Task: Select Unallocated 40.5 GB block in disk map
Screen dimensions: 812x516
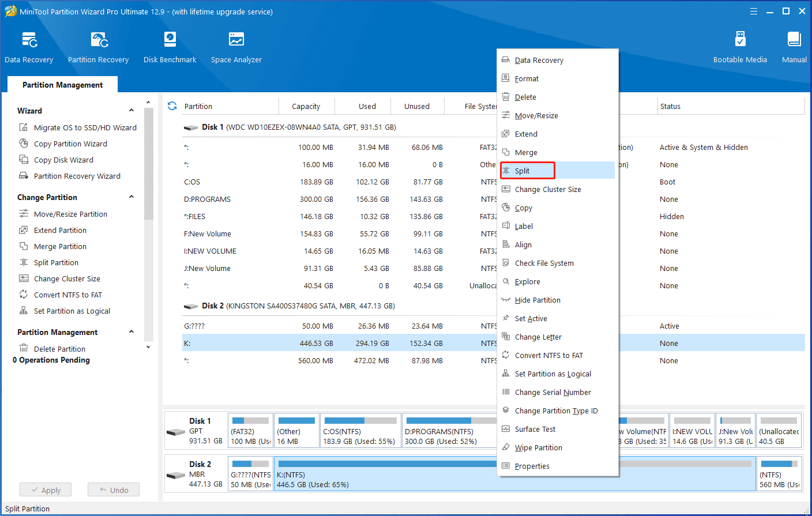Action: (779, 430)
